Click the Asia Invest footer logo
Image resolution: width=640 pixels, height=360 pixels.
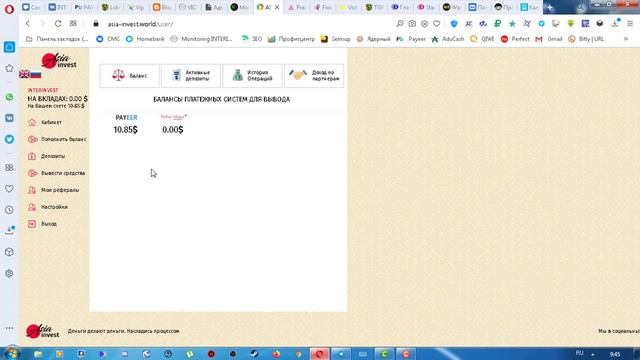pos(42,331)
